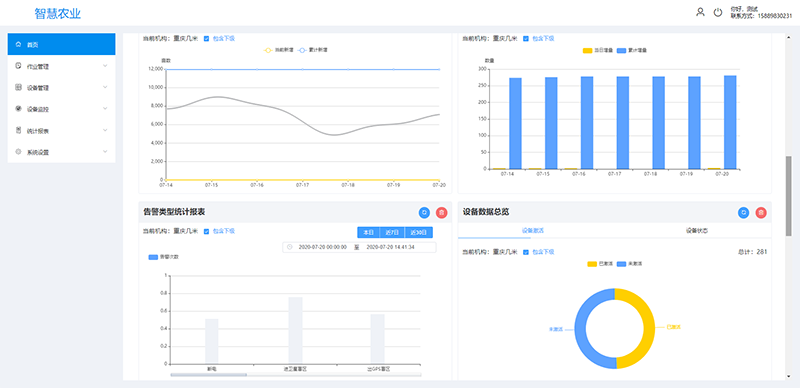Expand the 系统设置 menu chevron

click(x=105, y=152)
